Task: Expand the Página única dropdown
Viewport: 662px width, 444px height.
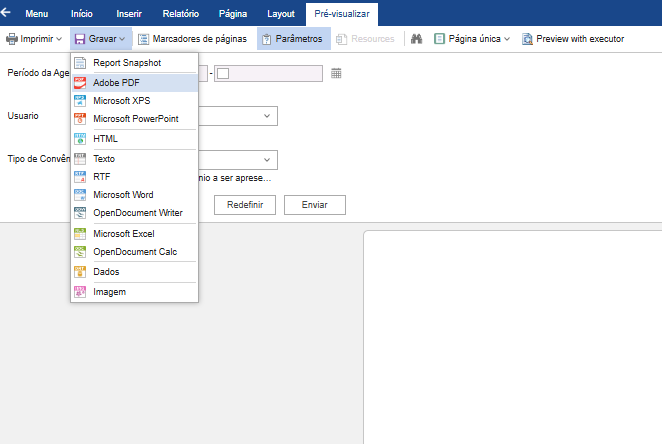Action: 507,39
